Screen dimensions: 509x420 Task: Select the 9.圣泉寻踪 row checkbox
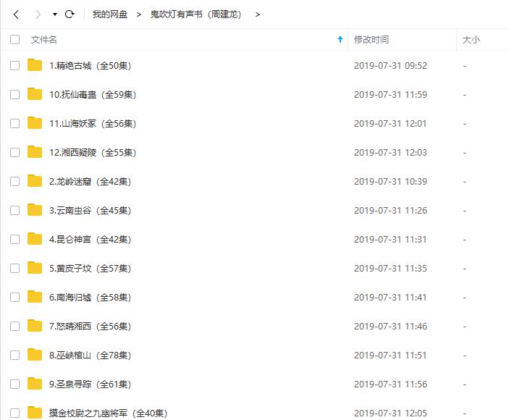point(15,384)
